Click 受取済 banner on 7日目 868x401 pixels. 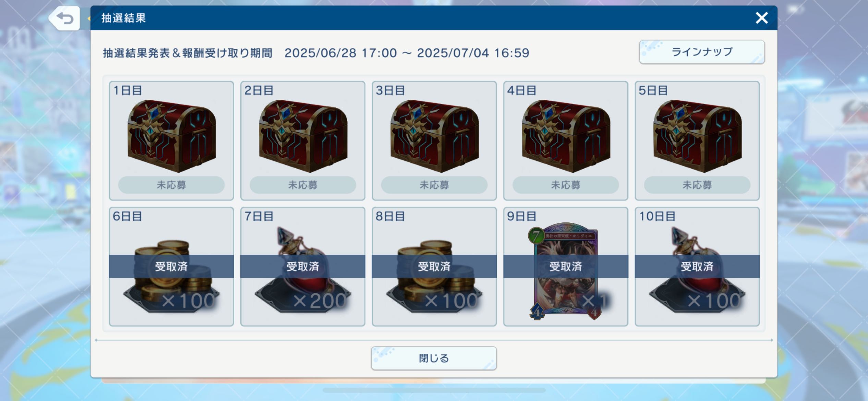tap(303, 266)
